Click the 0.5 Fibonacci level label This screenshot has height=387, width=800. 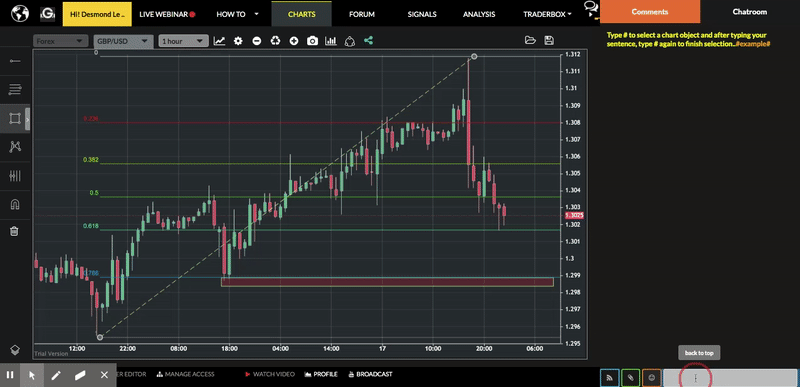94,193
